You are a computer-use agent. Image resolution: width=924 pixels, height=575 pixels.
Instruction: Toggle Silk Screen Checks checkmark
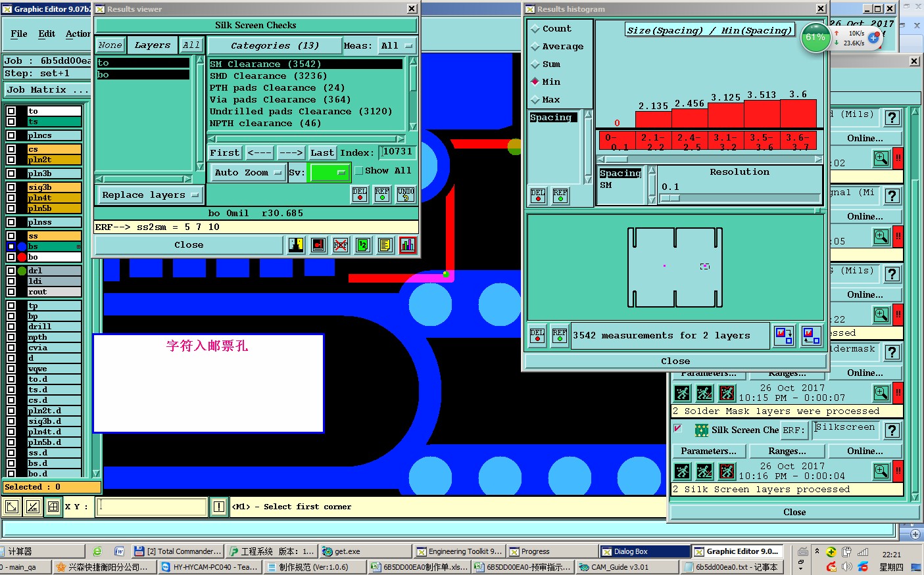point(677,428)
